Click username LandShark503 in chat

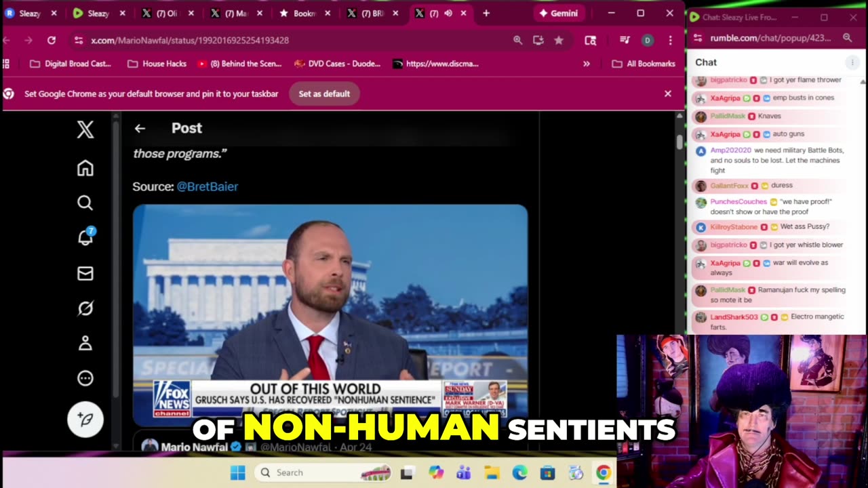[734, 317]
